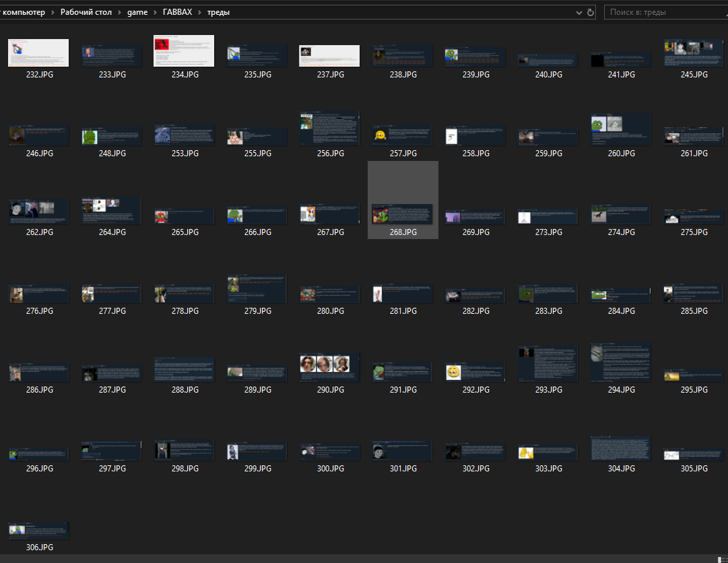Screen dimensions: 728x563
Task: Click the refresh button in address bar
Action: pyautogui.click(x=591, y=12)
